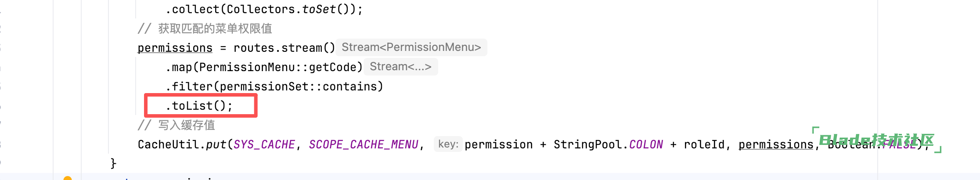Click the "key:" parameter name hint
980x180 pixels.
[x=448, y=144]
